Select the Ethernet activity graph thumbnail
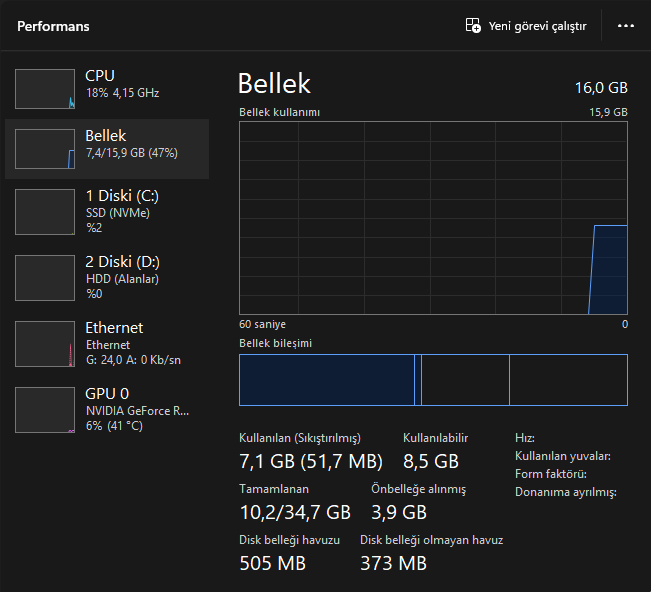The width and height of the screenshot is (651, 592). 45,343
